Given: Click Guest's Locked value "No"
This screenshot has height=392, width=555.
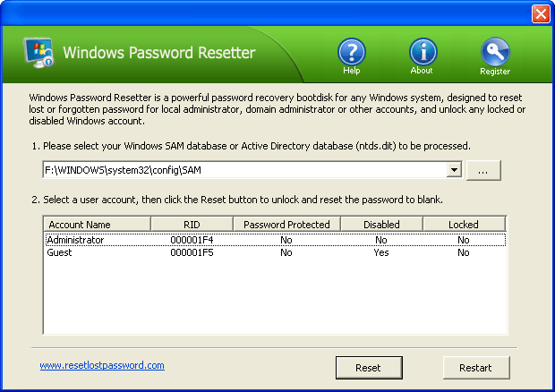Looking at the screenshot, I should [x=464, y=252].
